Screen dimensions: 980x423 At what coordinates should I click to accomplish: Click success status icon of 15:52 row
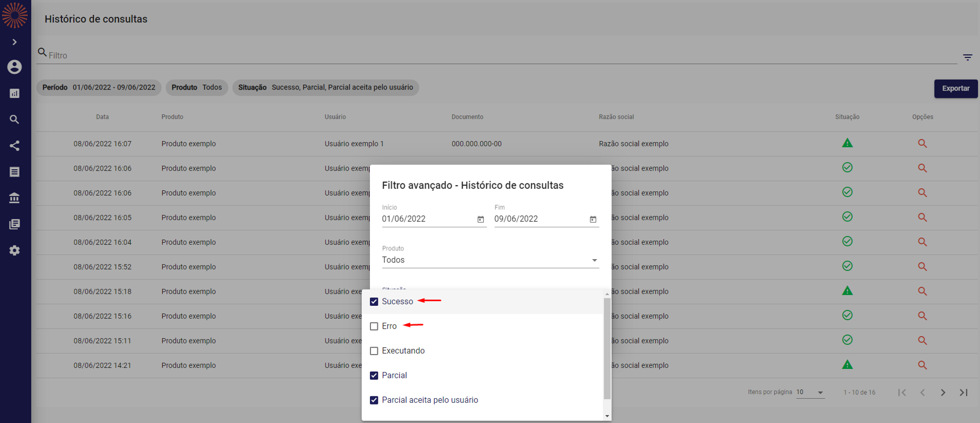pyautogui.click(x=847, y=266)
